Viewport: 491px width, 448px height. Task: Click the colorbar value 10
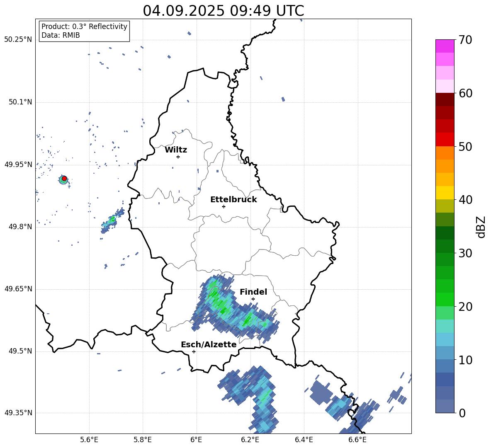coord(465,360)
